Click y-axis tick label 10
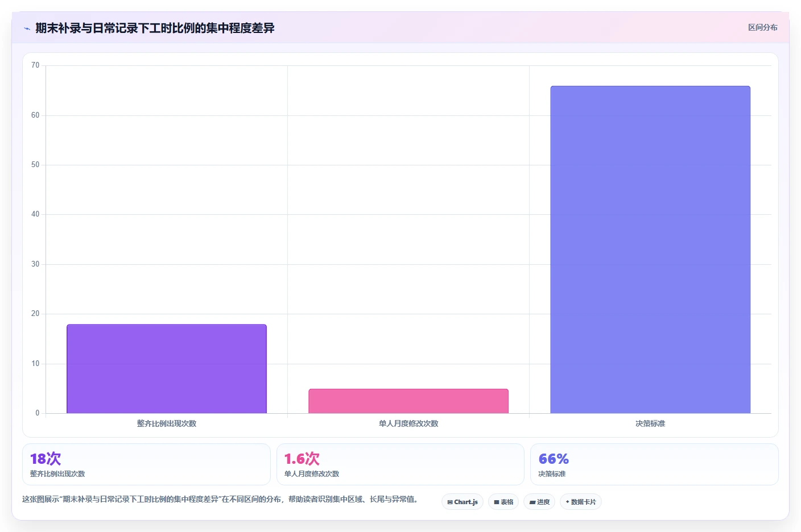The width and height of the screenshot is (801, 532). click(x=35, y=364)
